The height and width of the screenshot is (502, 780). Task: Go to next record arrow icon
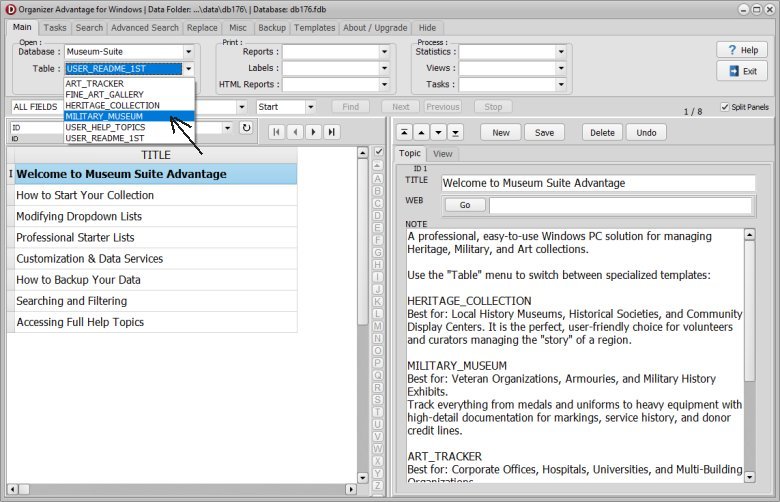point(313,132)
